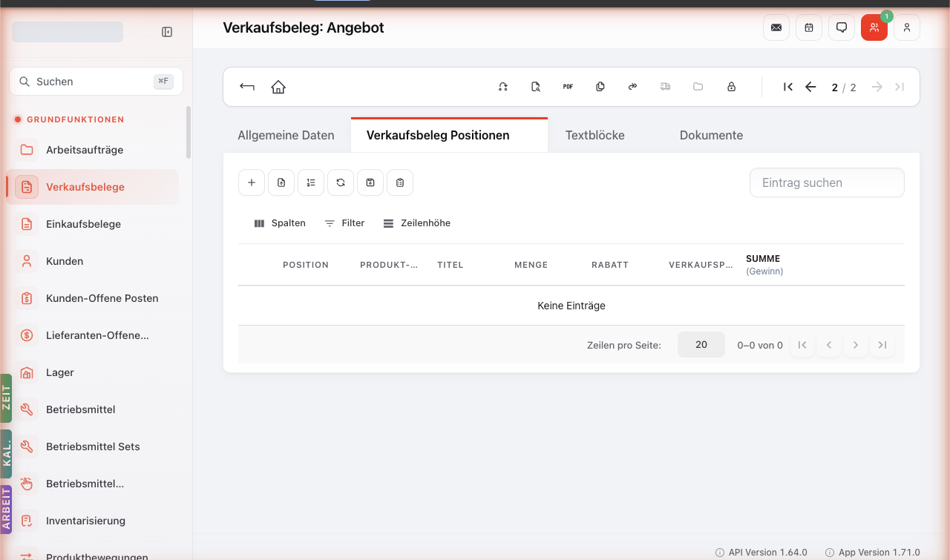
Task: Open the rows per page dropdown showing 20
Action: 701,345
